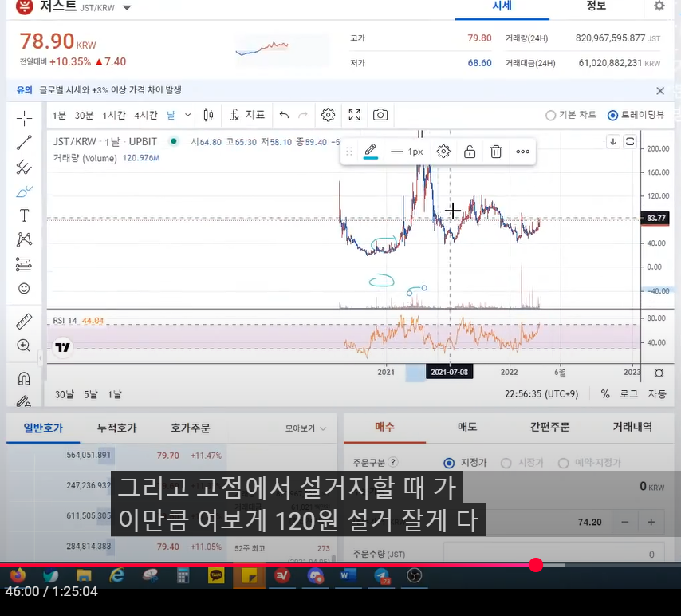Undo the last chart action
The height and width of the screenshot is (616, 681).
pyautogui.click(x=284, y=115)
